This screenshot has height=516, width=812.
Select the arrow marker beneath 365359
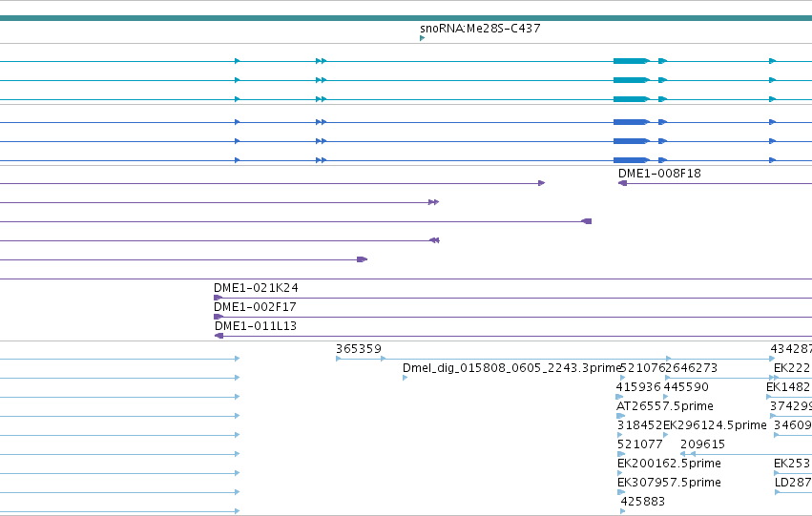click(x=338, y=359)
